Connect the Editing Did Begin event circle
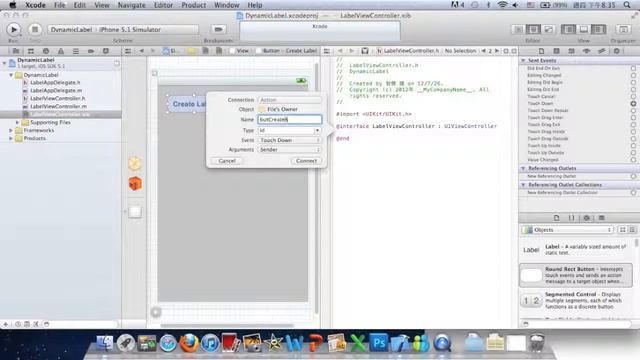The image size is (640, 360). [633, 82]
